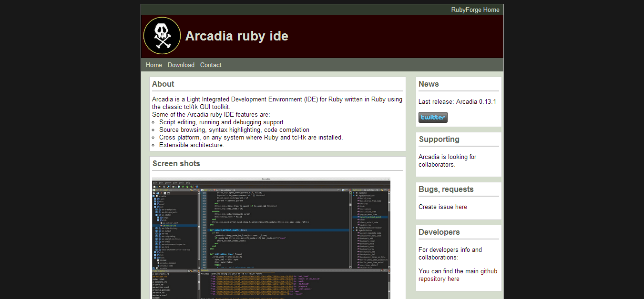Click Arcadia is looking for collaborators text
Image resolution: width=644 pixels, height=299 pixels.
[448, 160]
